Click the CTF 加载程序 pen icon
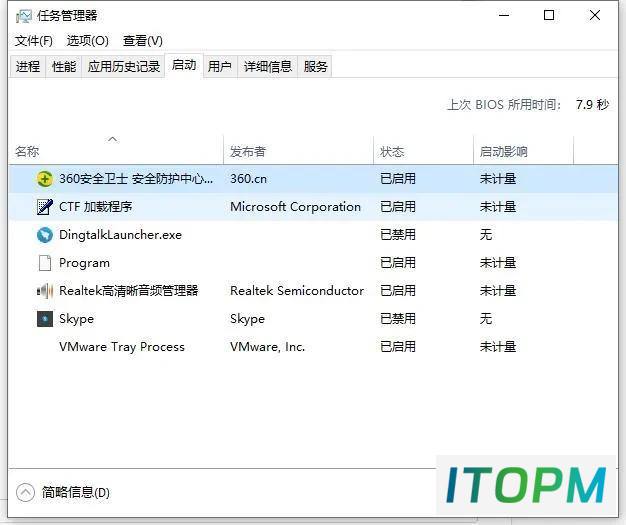The image size is (626, 525). click(44, 207)
